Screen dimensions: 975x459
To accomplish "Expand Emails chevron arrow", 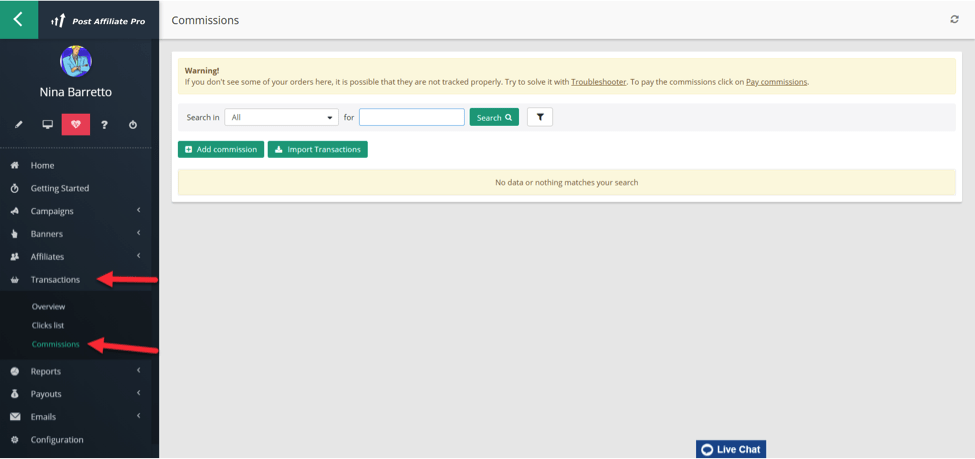I will point(139,416).
